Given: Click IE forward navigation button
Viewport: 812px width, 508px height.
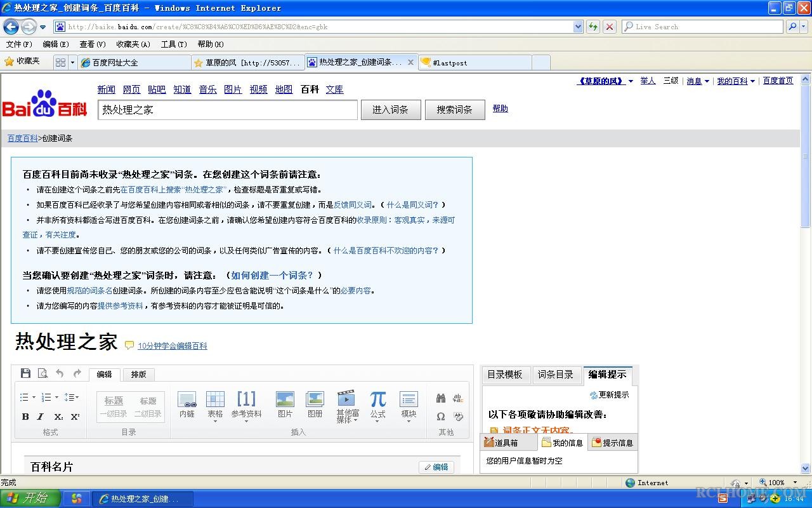Looking at the screenshot, I should [29, 27].
